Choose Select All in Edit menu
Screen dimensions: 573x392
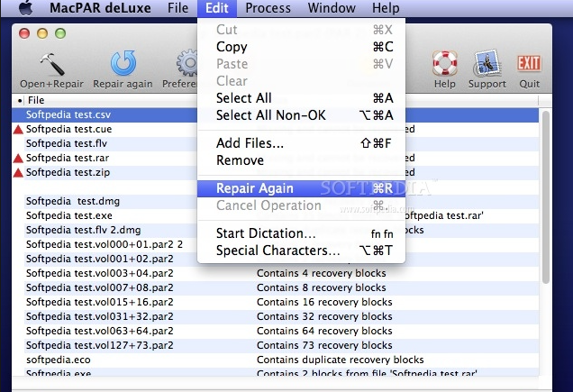[x=301, y=98]
